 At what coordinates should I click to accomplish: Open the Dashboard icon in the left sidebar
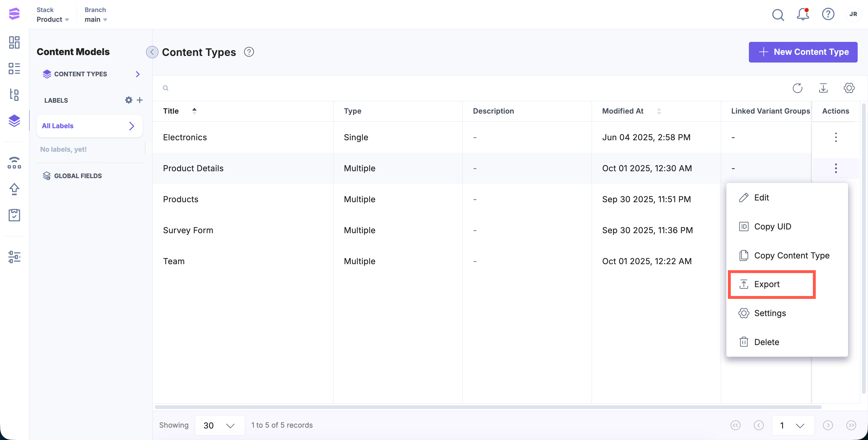coord(14,42)
